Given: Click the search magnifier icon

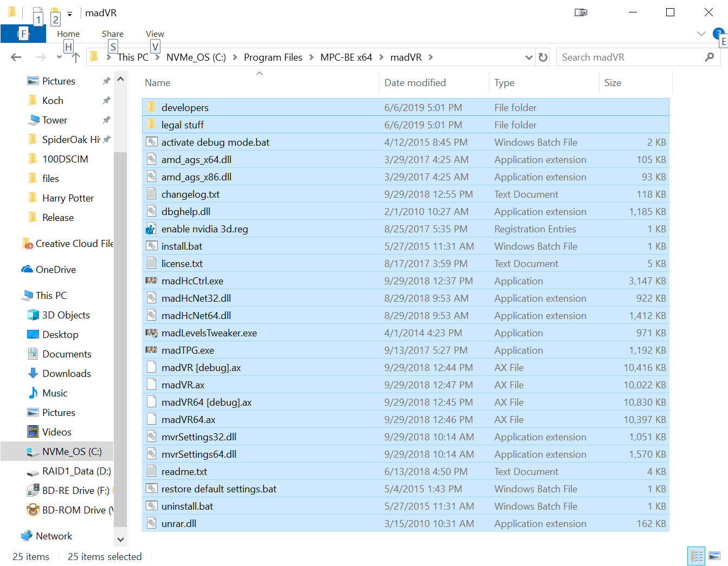Looking at the screenshot, I should click(x=709, y=57).
